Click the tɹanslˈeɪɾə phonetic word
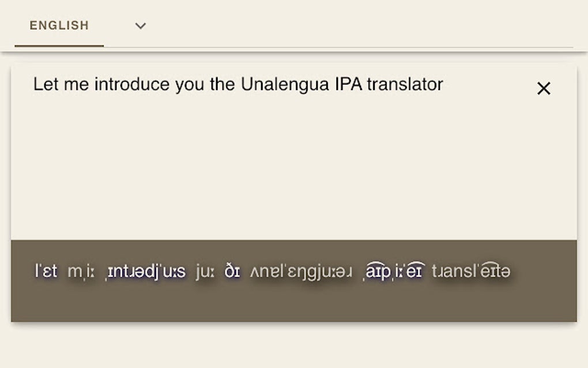The width and height of the screenshot is (588, 368). point(473,270)
